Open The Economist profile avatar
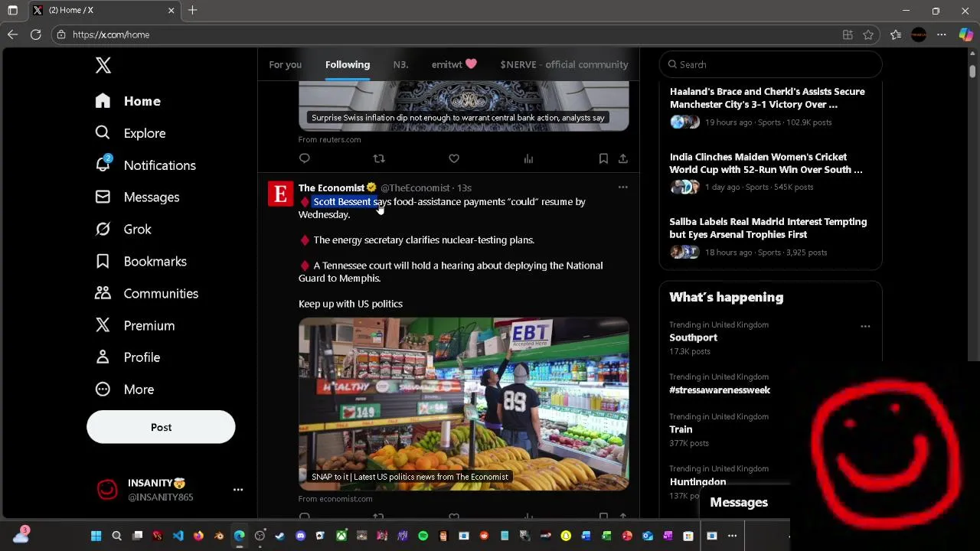 pos(280,194)
